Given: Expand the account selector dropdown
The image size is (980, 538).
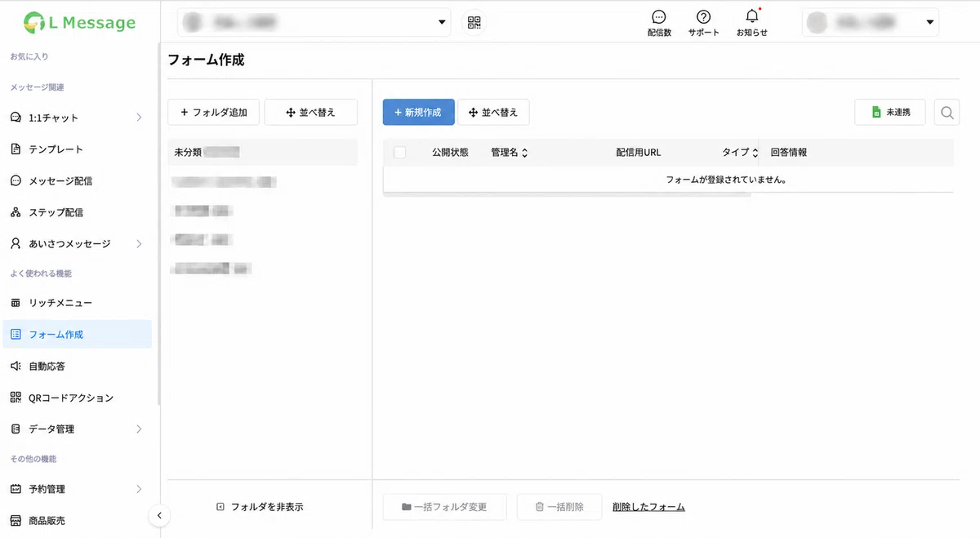Looking at the screenshot, I should coord(314,23).
